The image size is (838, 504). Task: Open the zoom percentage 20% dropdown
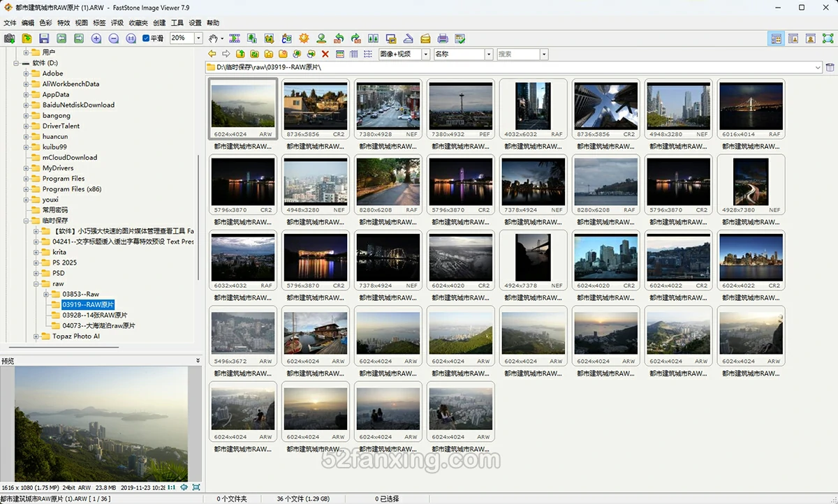point(198,38)
